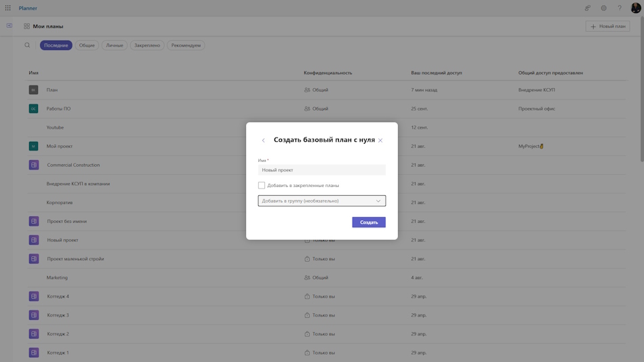Click the Commercial Construction plan icon
The image size is (644, 362).
point(34,165)
